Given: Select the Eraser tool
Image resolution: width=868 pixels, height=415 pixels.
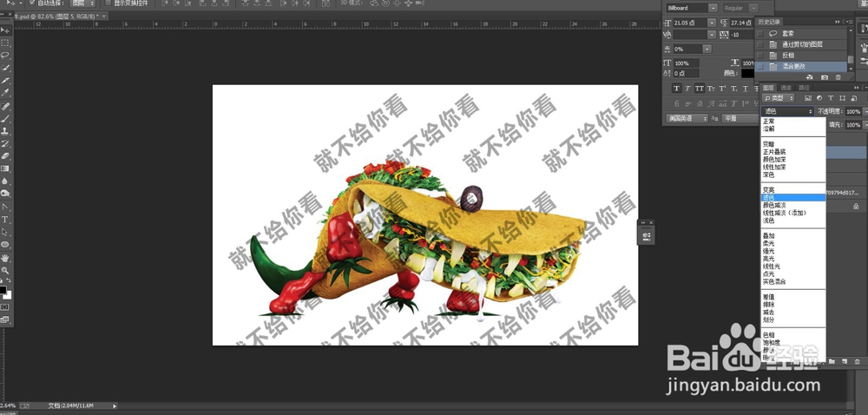Looking at the screenshot, I should click(5, 156).
